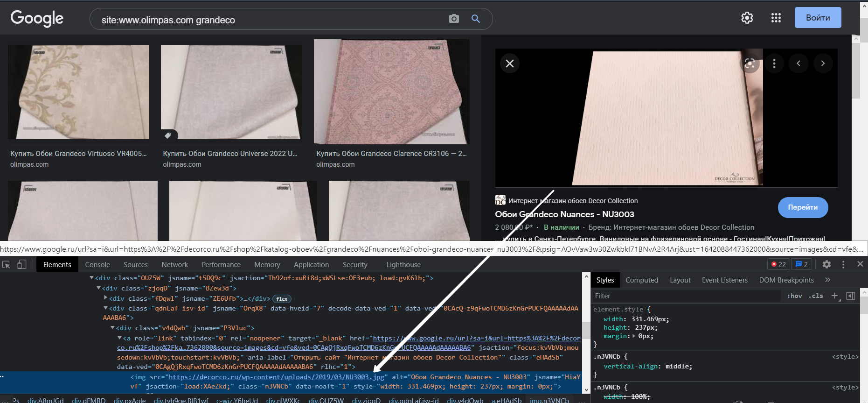
Task: Click the search query input field
Action: click(271, 20)
